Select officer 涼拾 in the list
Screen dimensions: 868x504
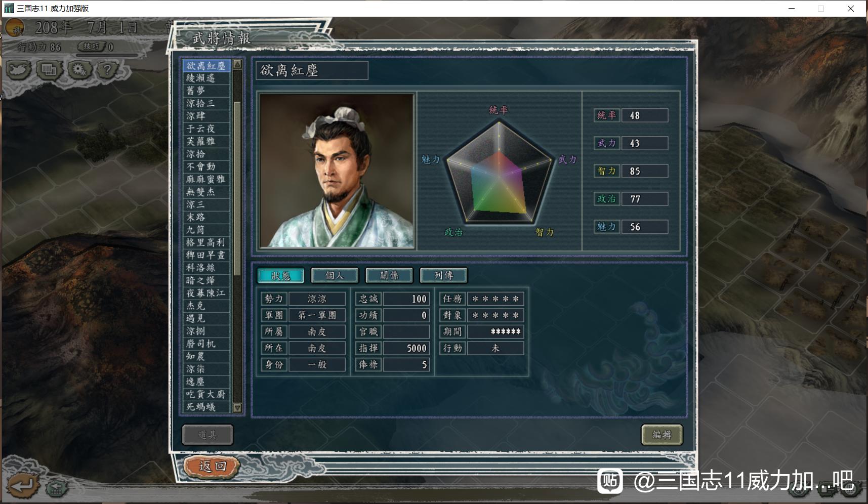tap(206, 154)
